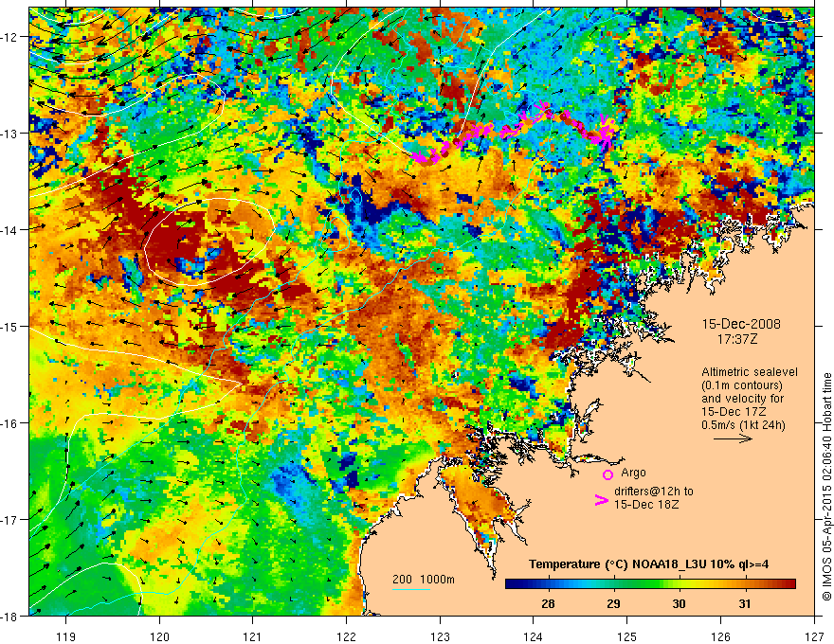Click the 'drifters@12h to' legend label
The width and height of the screenshot is (834, 644).
pos(654,492)
